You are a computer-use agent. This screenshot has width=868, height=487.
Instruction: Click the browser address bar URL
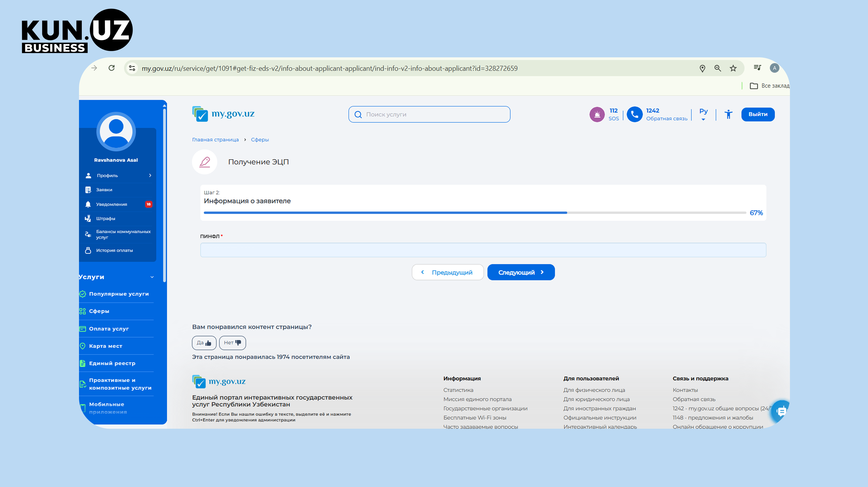(x=330, y=68)
